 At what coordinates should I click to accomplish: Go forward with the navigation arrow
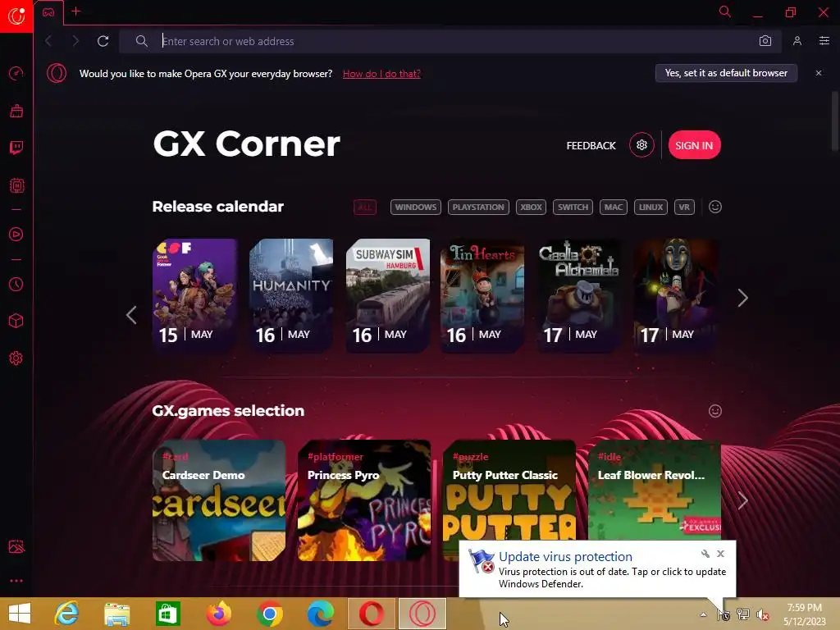[75, 41]
